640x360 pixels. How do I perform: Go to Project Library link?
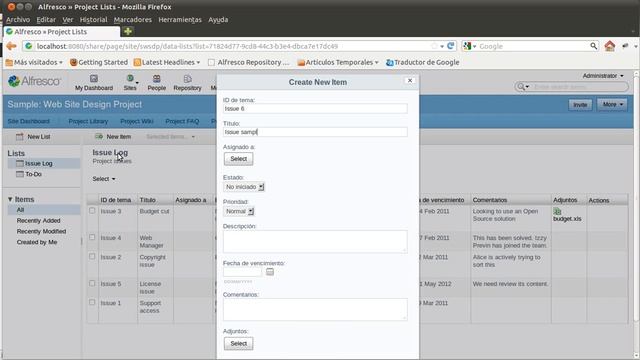point(88,121)
